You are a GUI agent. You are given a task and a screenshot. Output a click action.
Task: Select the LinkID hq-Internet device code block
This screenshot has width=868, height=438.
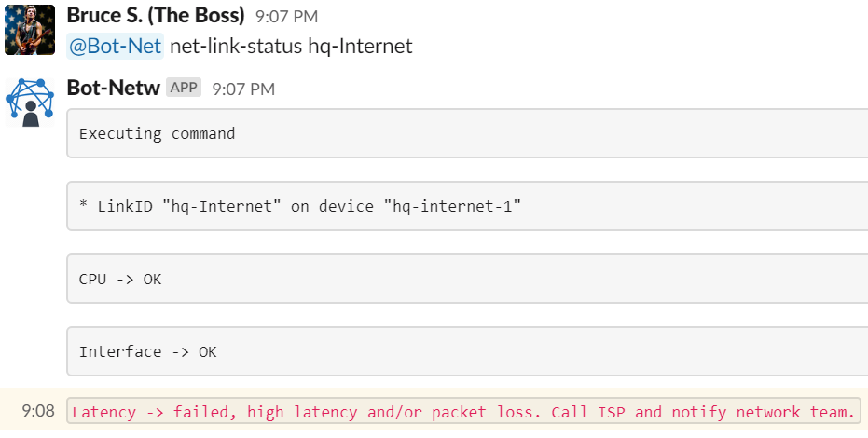[x=467, y=206]
